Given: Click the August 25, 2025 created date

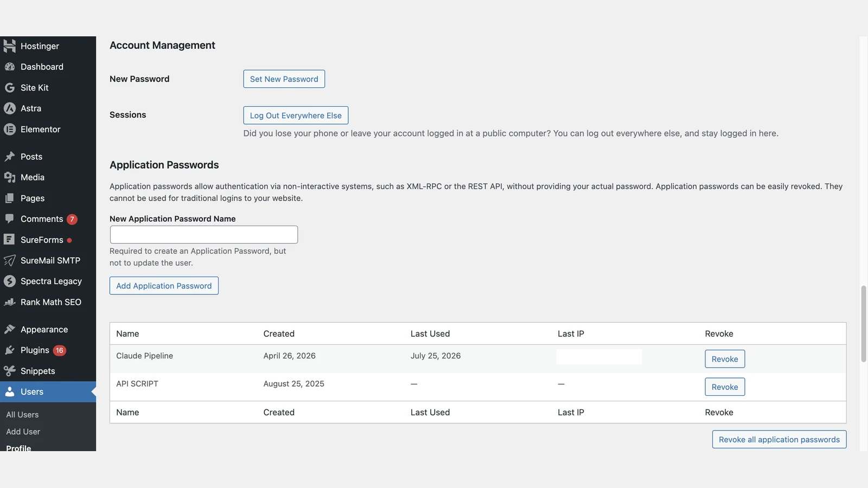Looking at the screenshot, I should pos(294,384).
